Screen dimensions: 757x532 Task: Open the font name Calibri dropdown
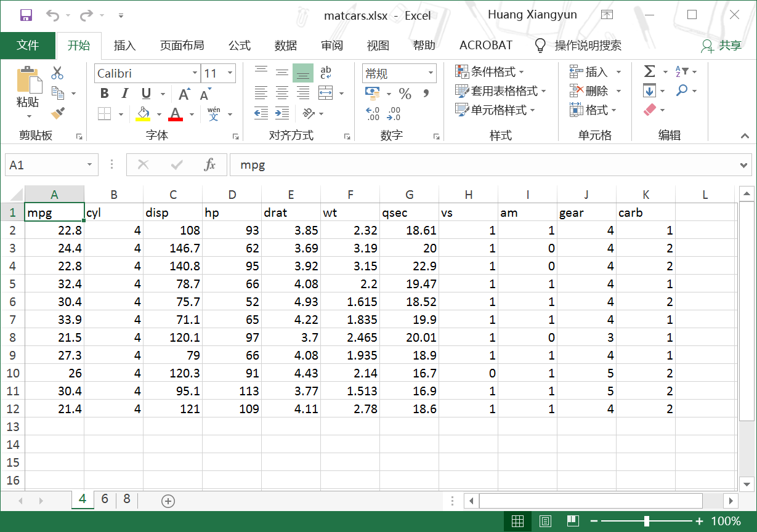point(195,73)
